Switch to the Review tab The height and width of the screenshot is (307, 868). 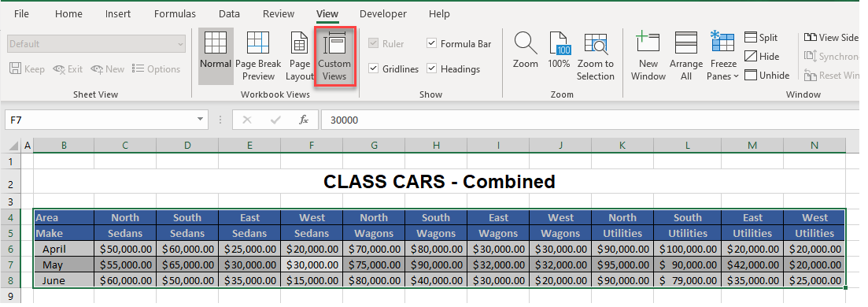[279, 14]
